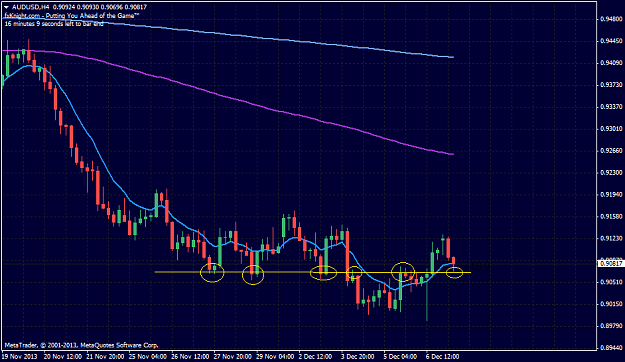Click the 0.90150 price axis label

612,304
